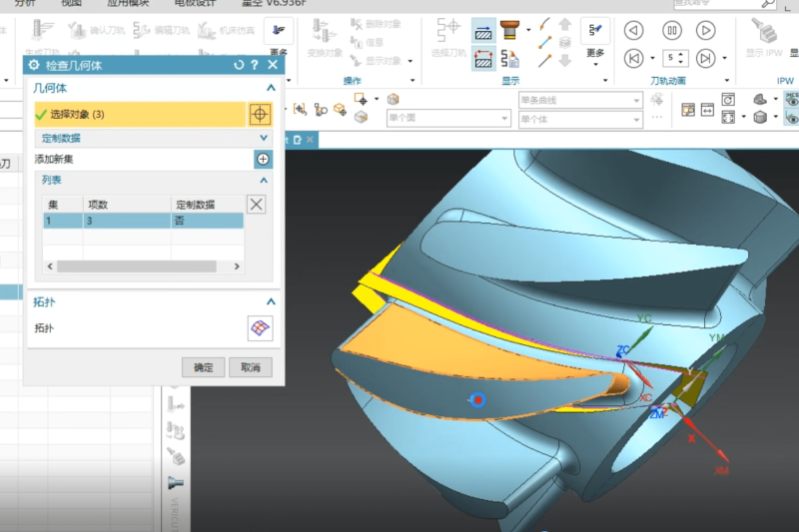799x532 pixels.
Task: Click the select object crosshair icon
Action: tap(260, 115)
